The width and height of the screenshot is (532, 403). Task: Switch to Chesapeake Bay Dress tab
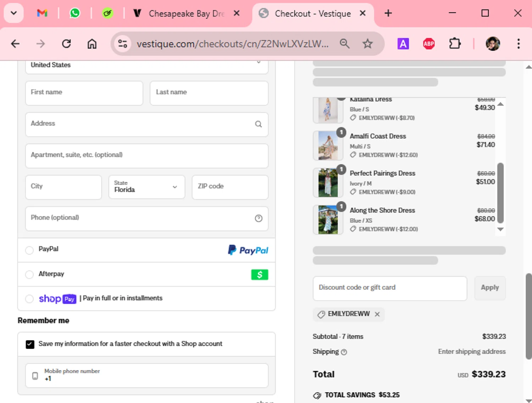coord(187,13)
